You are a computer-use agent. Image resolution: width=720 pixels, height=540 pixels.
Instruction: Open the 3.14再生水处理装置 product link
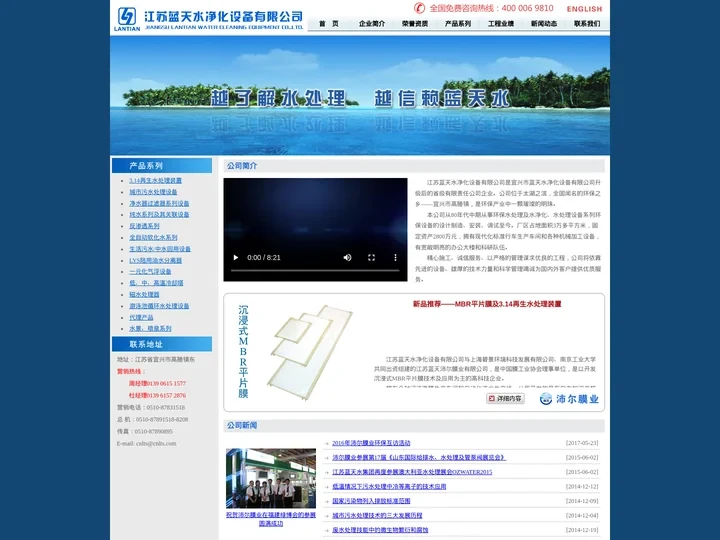pos(155,180)
